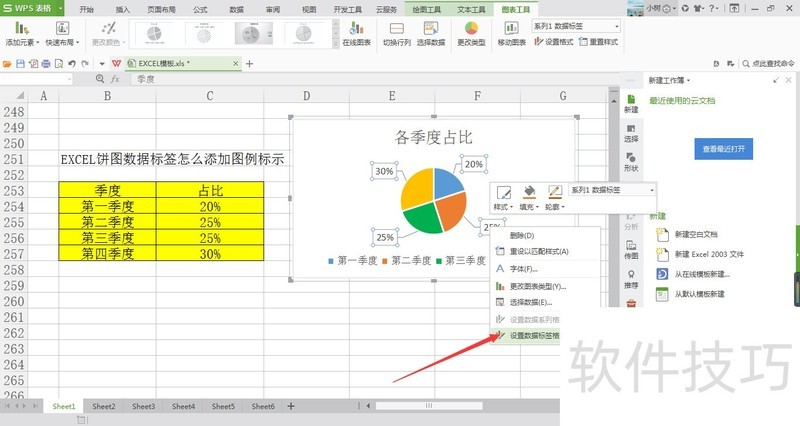Click the 选择 icon in the side strip
The image size is (800, 426).
click(631, 133)
